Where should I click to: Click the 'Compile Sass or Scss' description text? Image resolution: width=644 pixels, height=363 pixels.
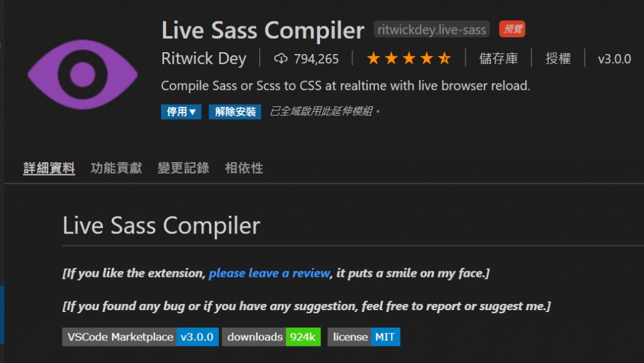point(345,86)
